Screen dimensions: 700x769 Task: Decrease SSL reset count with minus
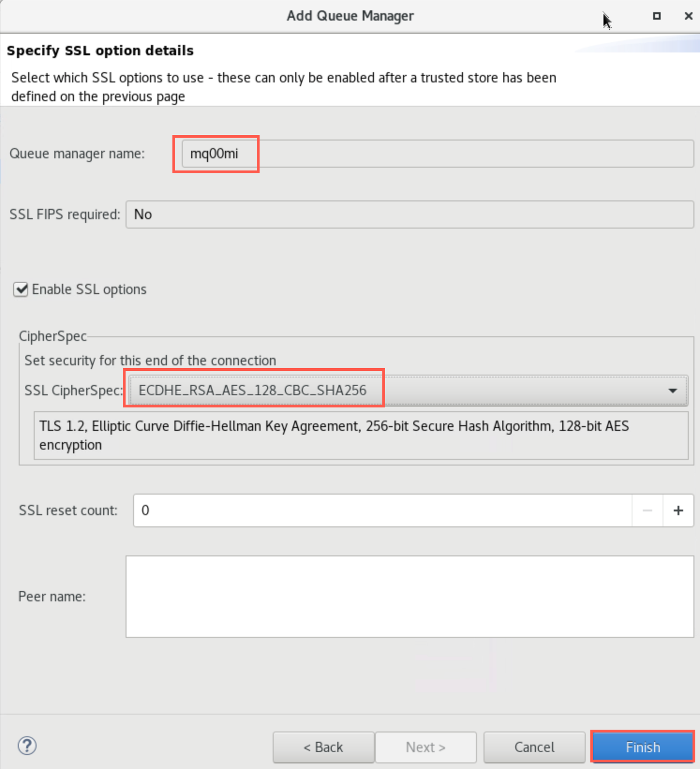tap(648, 510)
